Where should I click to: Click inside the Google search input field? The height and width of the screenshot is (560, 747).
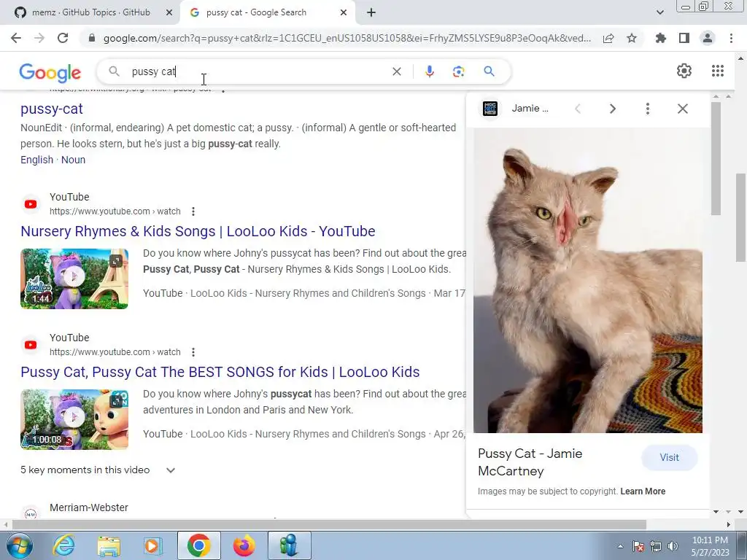pos(258,71)
